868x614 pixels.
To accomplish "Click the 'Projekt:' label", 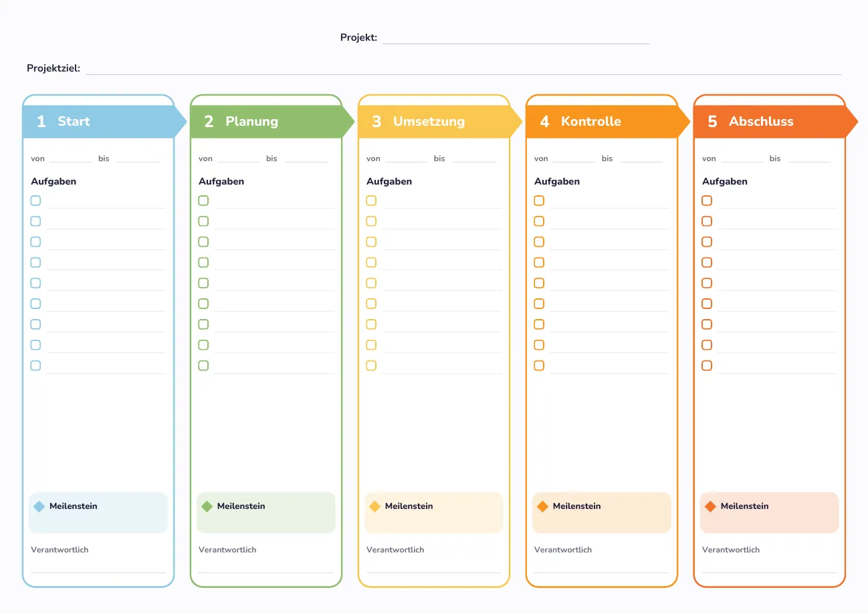I will click(x=358, y=37).
